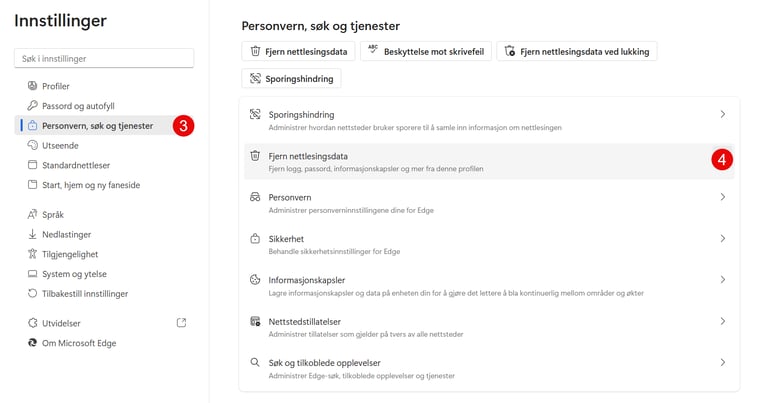This screenshot has width=760, height=403.
Task: Expand the Personvern row chevron
Action: point(722,198)
